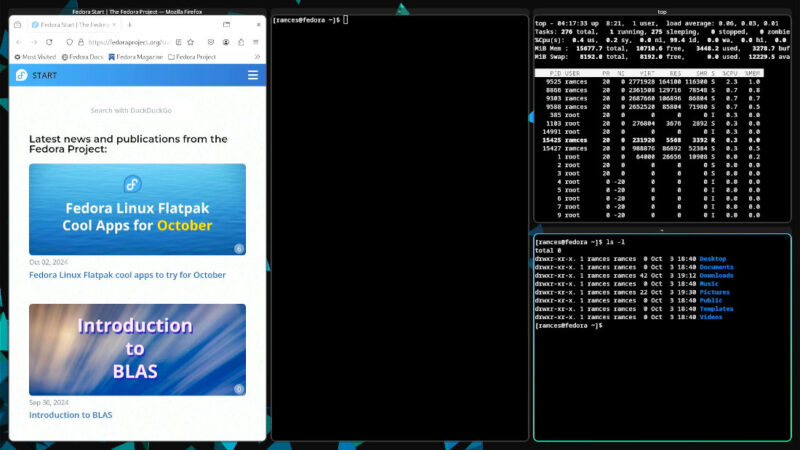
Task: Open Pocket save icon in toolbar
Action: coord(211,42)
